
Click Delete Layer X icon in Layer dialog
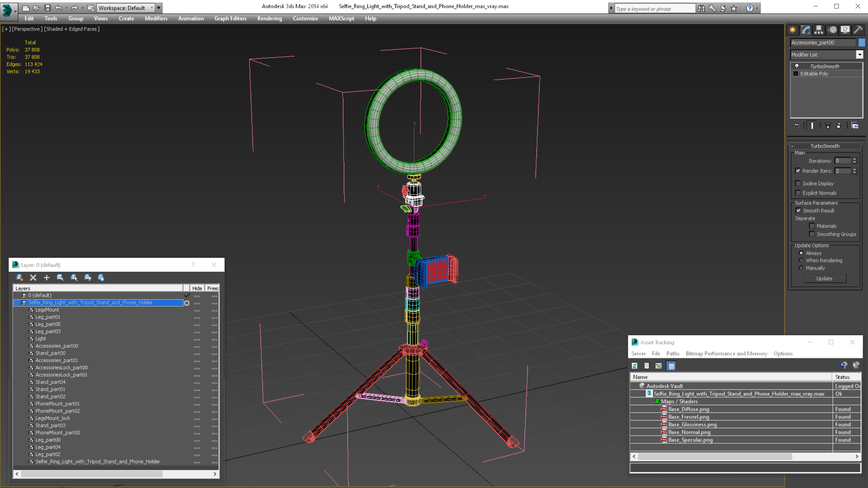pos(33,277)
